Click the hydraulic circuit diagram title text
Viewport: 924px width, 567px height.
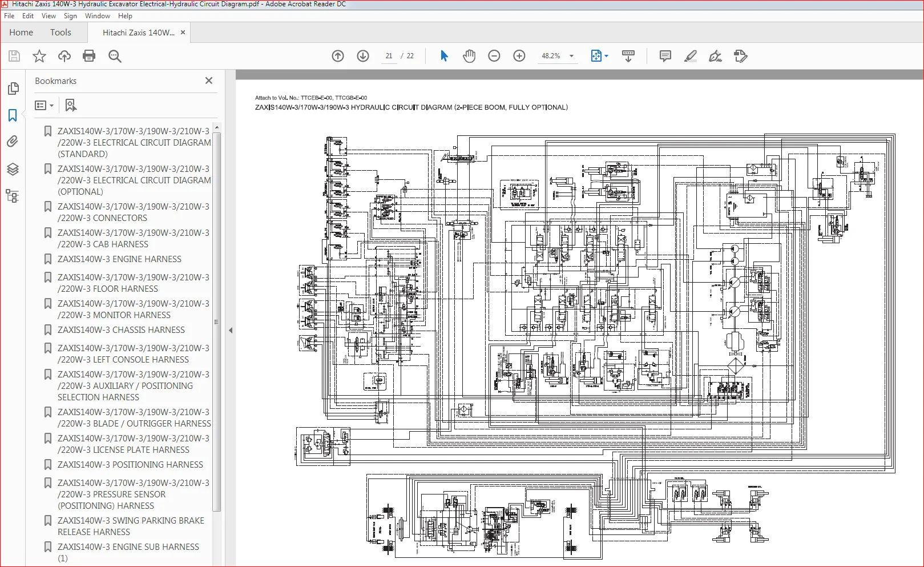(411, 107)
